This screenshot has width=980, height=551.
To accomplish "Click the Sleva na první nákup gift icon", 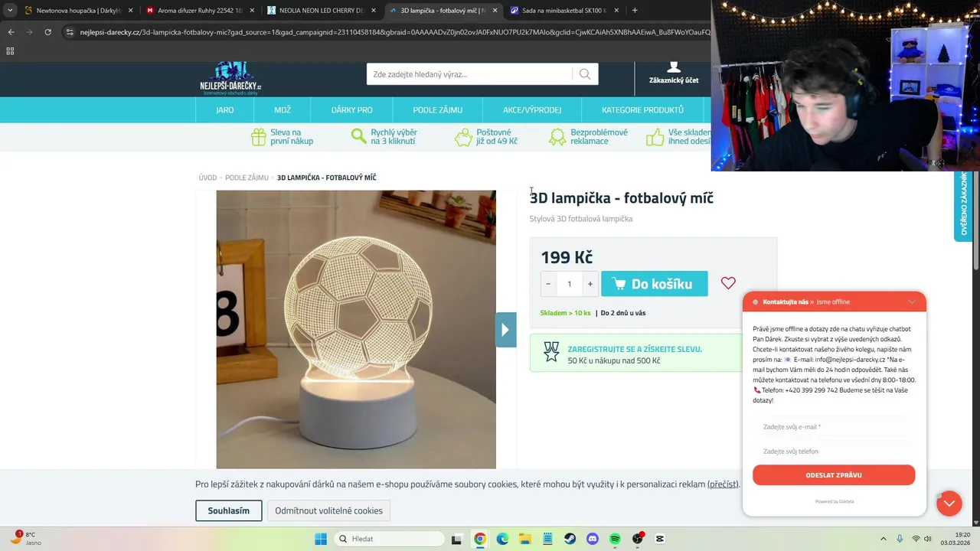I will [259, 137].
